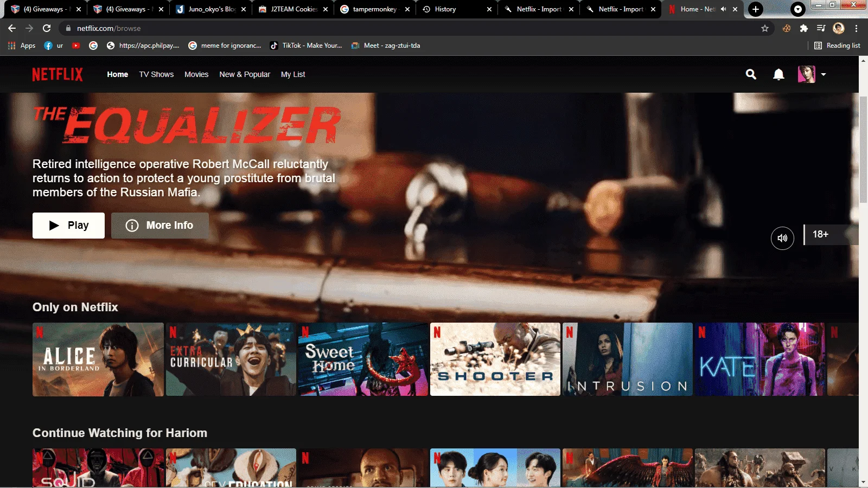Open Google bookmark icon

[93, 46]
